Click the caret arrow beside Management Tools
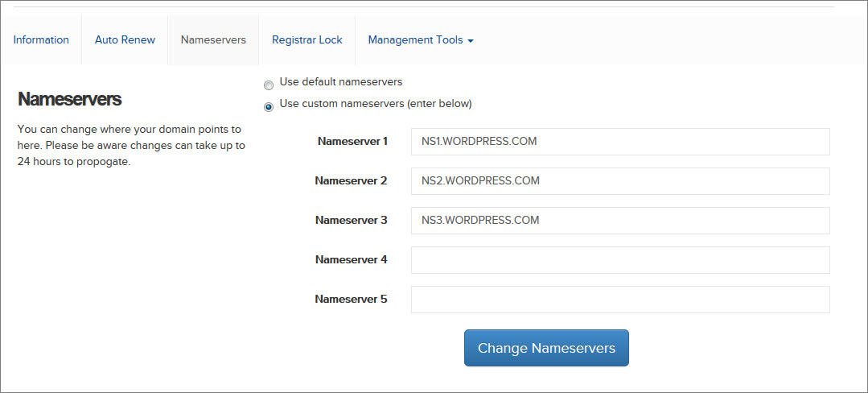The image size is (868, 393). pos(470,41)
